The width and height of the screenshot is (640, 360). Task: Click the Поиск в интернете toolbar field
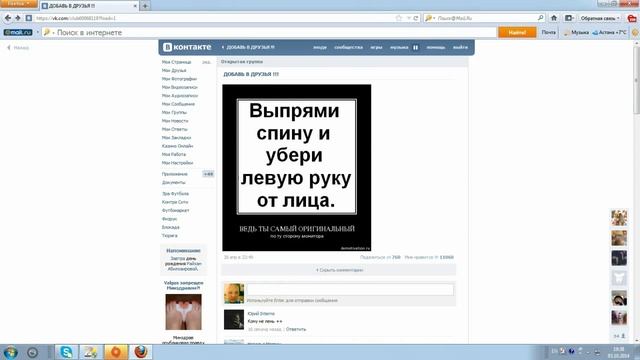269,32
